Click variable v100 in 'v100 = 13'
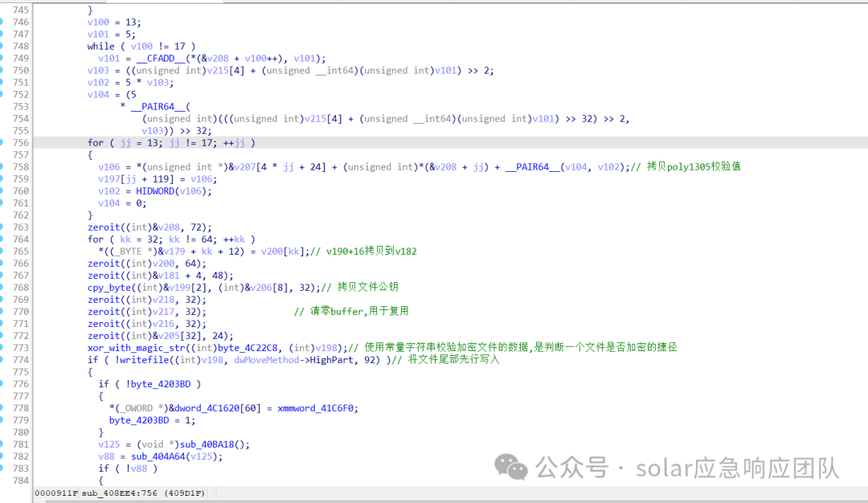868x503 pixels. 98,22
